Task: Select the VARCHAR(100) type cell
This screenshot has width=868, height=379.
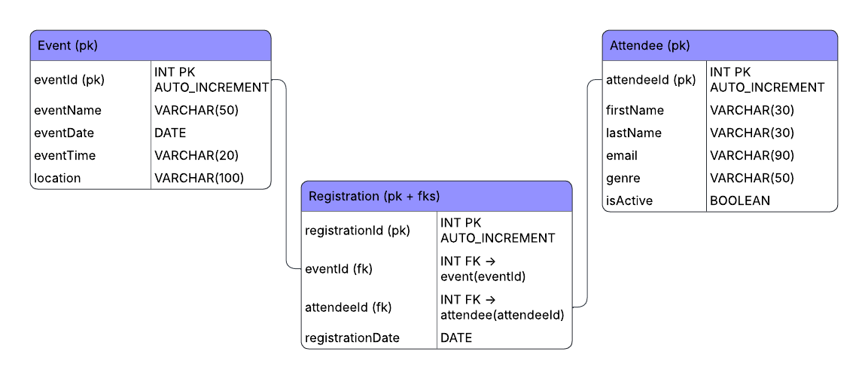Action: pyautogui.click(x=199, y=179)
